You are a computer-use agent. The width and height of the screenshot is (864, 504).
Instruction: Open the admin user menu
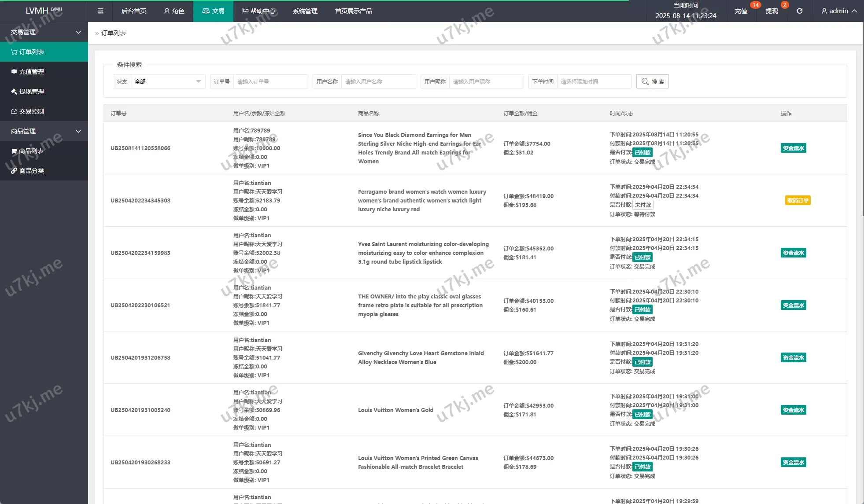839,11
